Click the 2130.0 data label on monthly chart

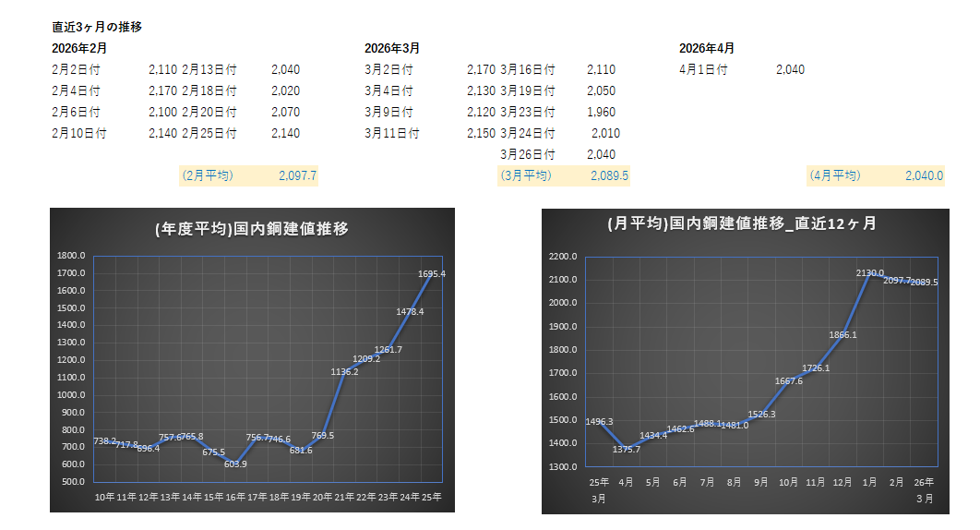(x=870, y=272)
